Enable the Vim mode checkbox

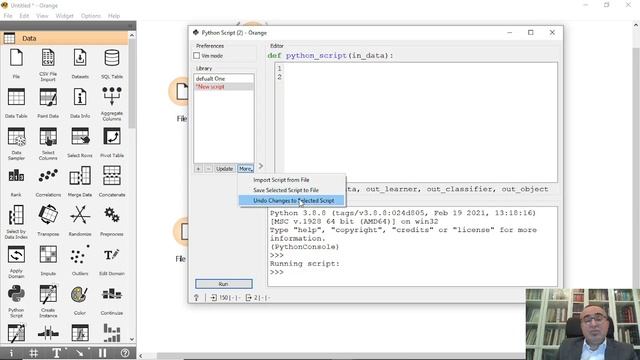tap(197, 56)
